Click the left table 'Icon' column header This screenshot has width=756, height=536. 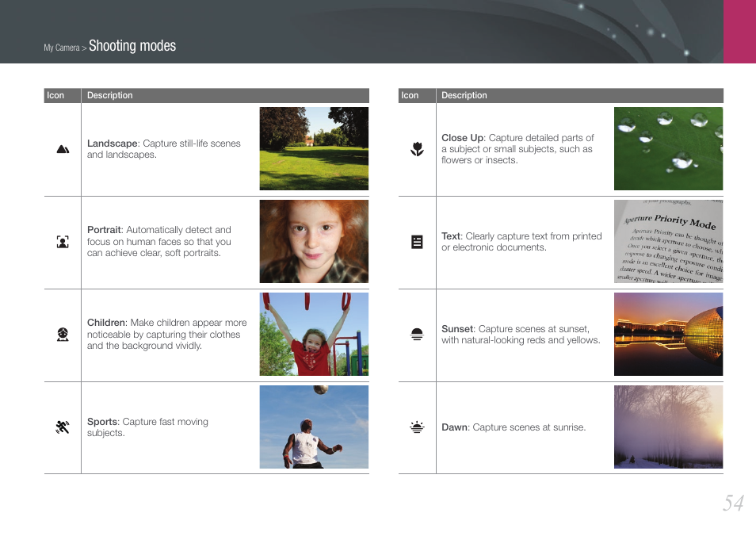[55, 95]
